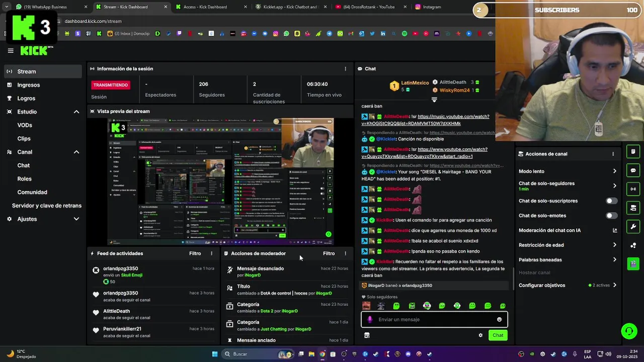Open the emoji picker in chat input
Image resolution: width=644 pixels, height=362 pixels.
(499, 319)
